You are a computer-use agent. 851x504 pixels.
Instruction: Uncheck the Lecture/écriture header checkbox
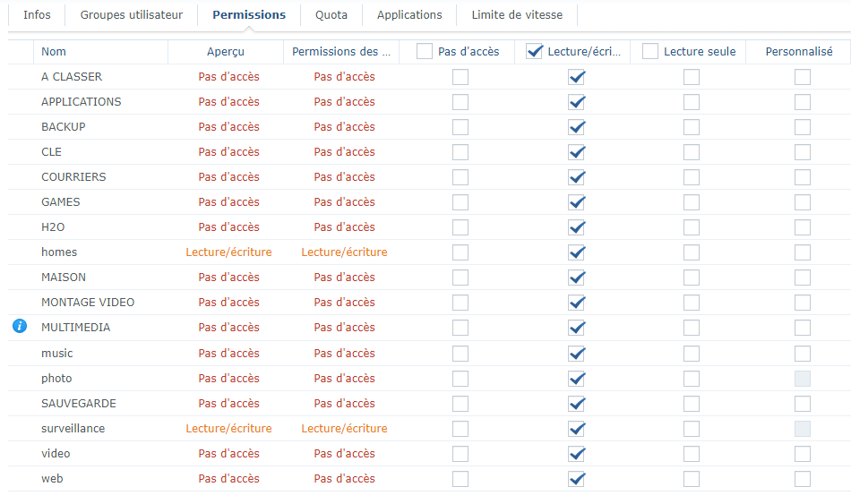pos(535,52)
